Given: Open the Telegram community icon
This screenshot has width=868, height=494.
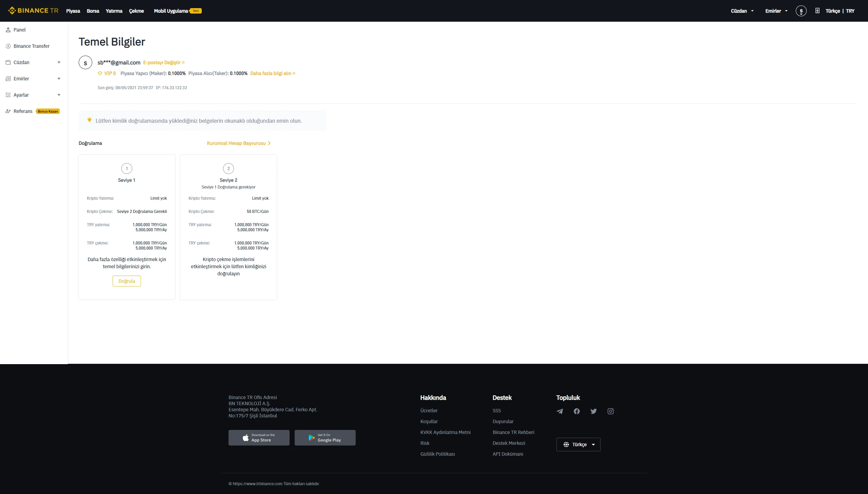Looking at the screenshot, I should (x=560, y=411).
